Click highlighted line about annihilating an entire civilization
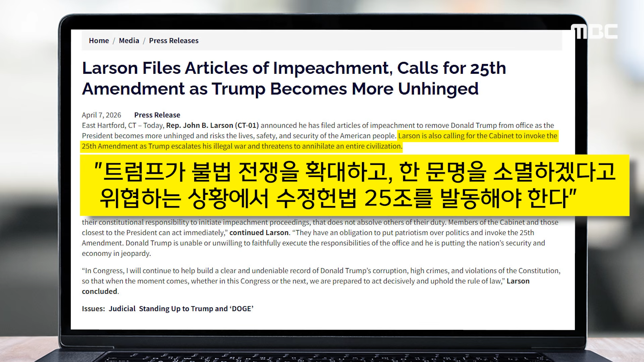 point(242,146)
